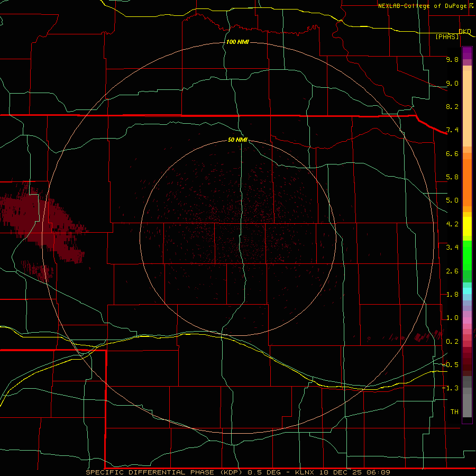Click the DKD product label

click(465, 31)
